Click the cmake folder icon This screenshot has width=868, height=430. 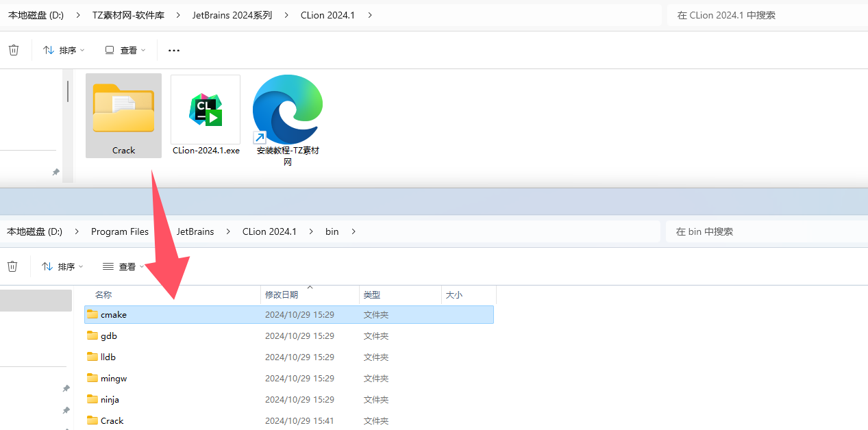92,314
